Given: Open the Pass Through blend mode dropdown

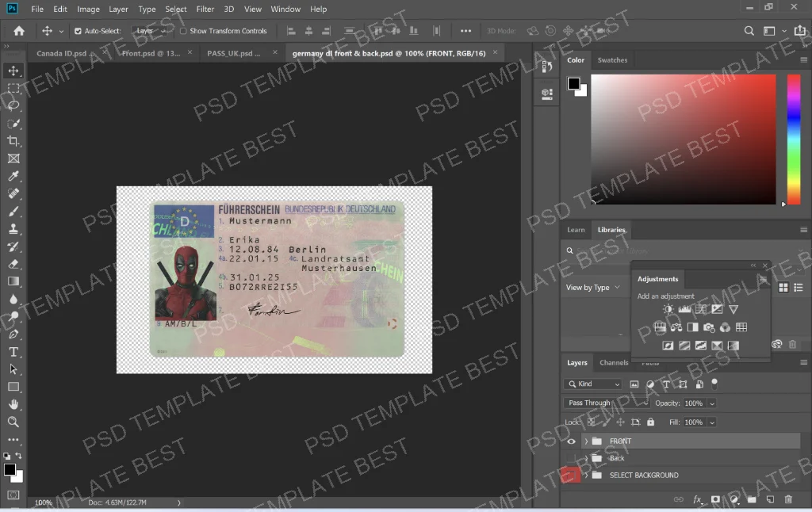Looking at the screenshot, I should [x=607, y=403].
